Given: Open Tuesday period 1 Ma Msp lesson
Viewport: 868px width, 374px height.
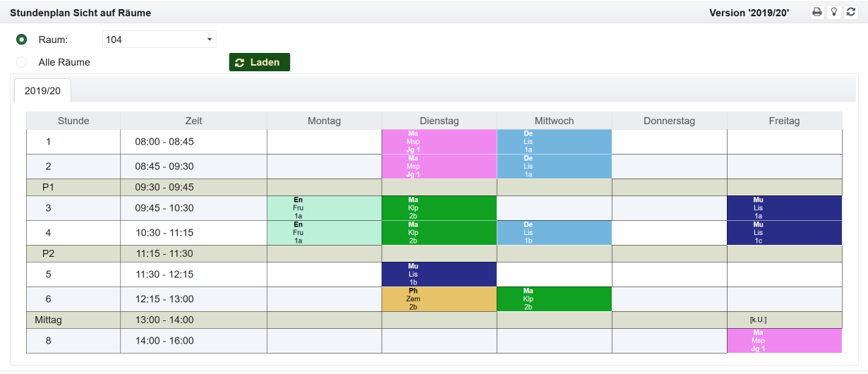Looking at the screenshot, I should click(439, 142).
